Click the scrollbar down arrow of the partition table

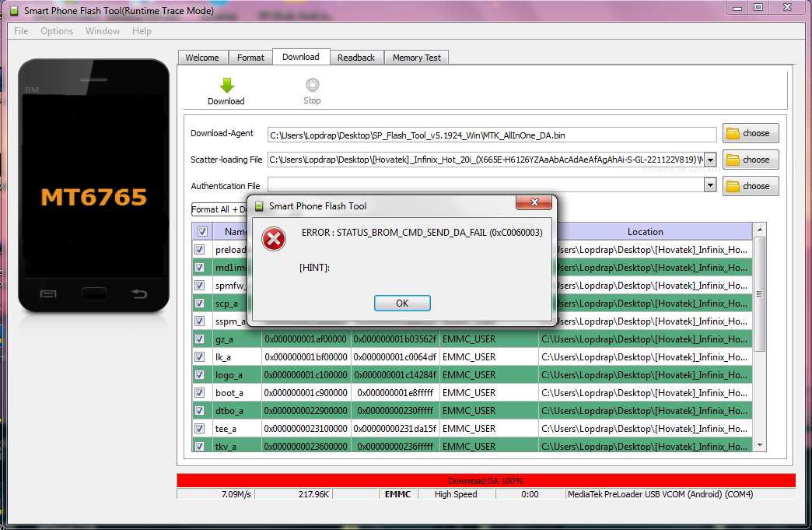point(760,445)
